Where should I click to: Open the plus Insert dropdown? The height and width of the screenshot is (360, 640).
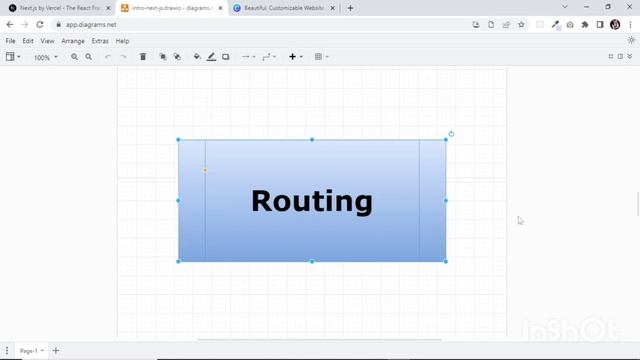tap(296, 57)
